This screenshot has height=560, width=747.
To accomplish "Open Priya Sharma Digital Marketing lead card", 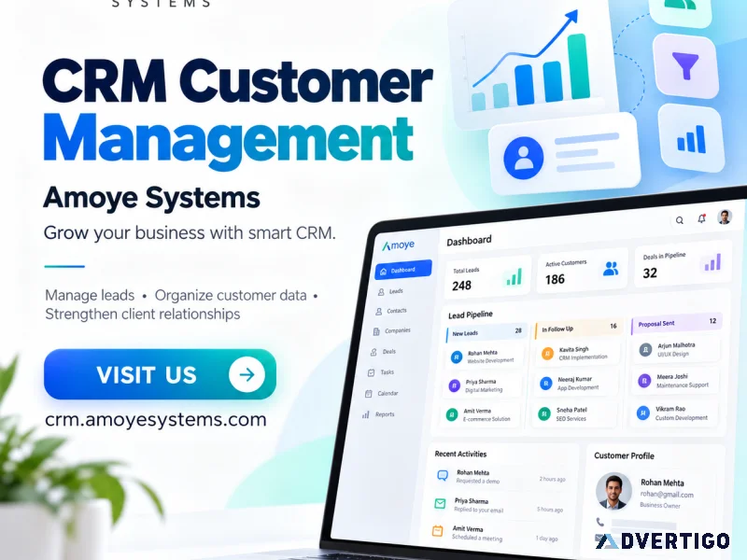I will (x=482, y=385).
